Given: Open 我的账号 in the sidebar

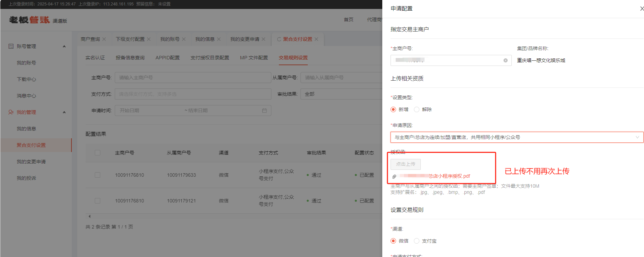Looking at the screenshot, I should point(26,63).
